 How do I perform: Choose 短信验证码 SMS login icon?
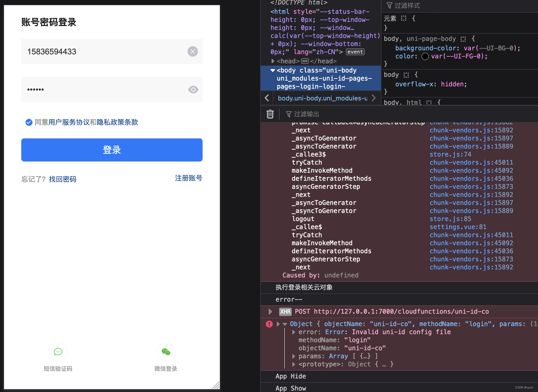58,352
